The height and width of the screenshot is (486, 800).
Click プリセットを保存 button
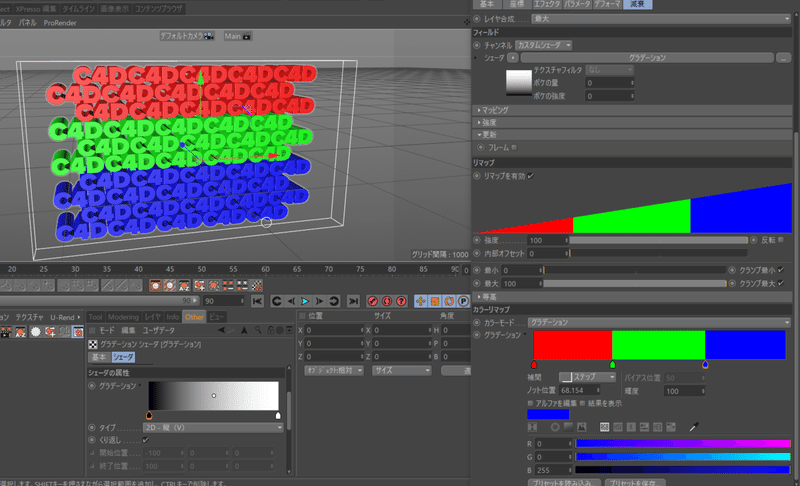635,482
